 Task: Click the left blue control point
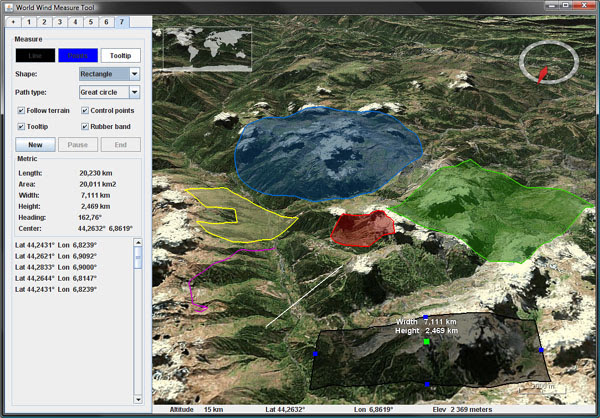(315, 354)
